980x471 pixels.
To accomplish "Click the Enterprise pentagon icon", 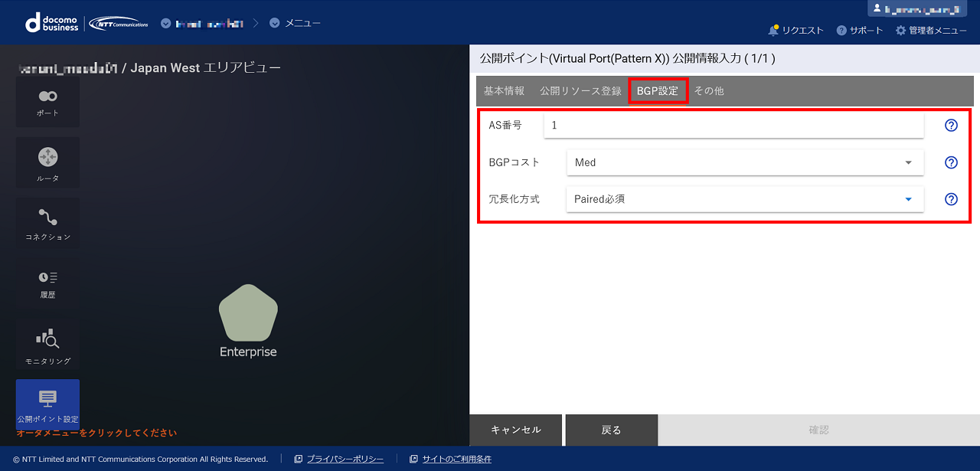I will (248, 312).
